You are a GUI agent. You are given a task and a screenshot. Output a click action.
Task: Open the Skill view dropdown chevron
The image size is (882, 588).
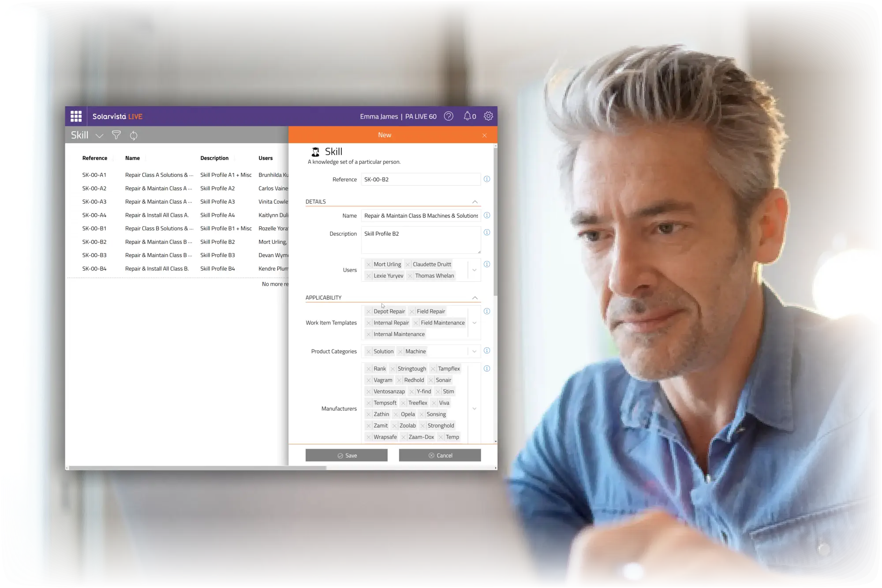(100, 136)
